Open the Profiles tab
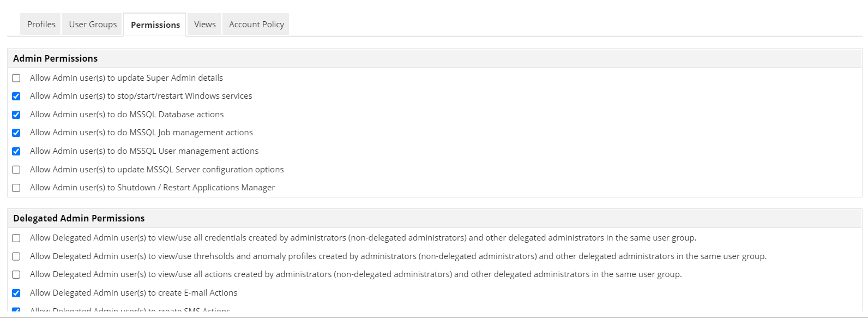 (x=41, y=25)
